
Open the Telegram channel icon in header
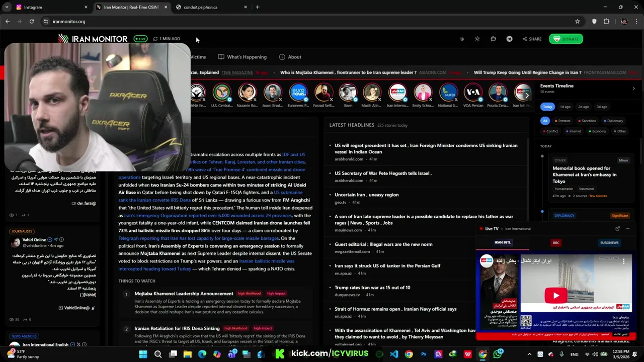pyautogui.click(x=509, y=39)
